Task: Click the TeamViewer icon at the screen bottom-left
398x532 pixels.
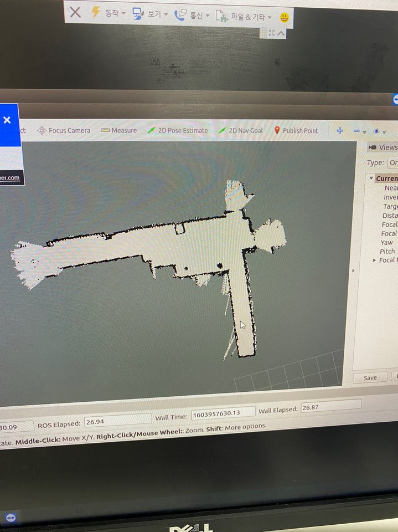Action: 11,518
